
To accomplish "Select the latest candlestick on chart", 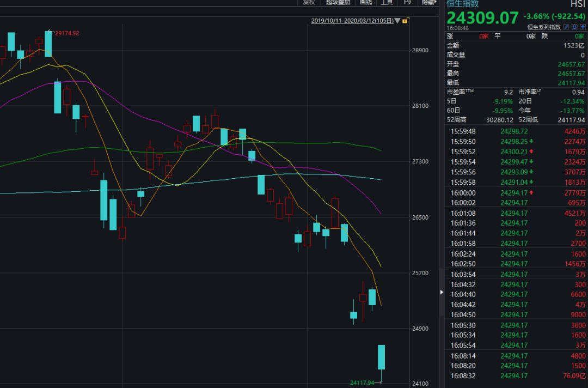I will (x=382, y=357).
